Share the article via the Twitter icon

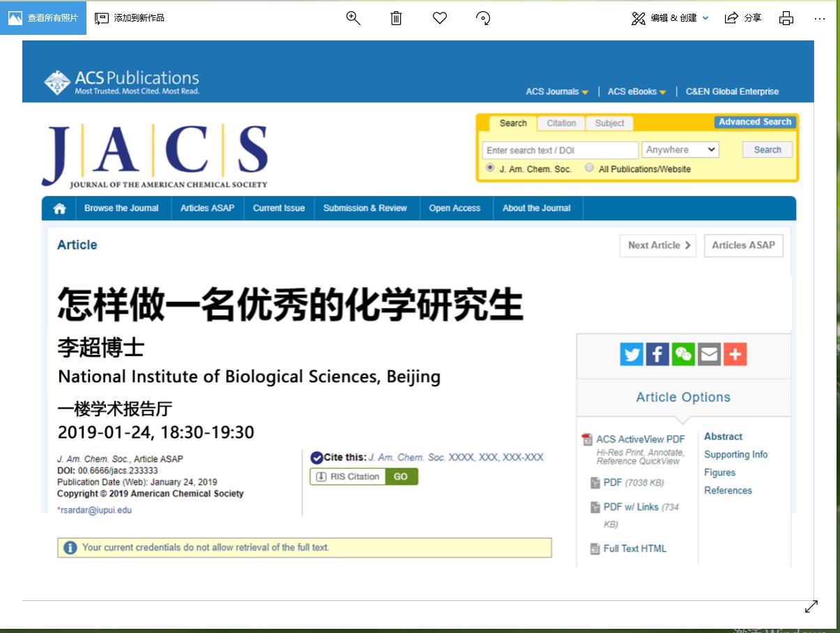(632, 354)
